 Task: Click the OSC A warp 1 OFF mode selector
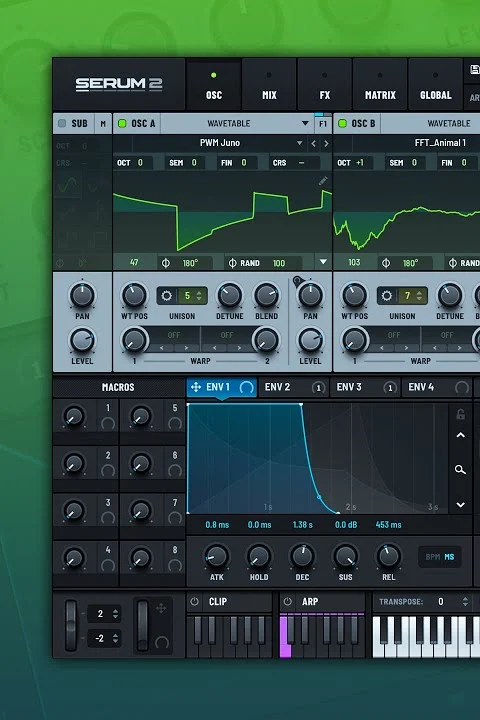(174, 335)
